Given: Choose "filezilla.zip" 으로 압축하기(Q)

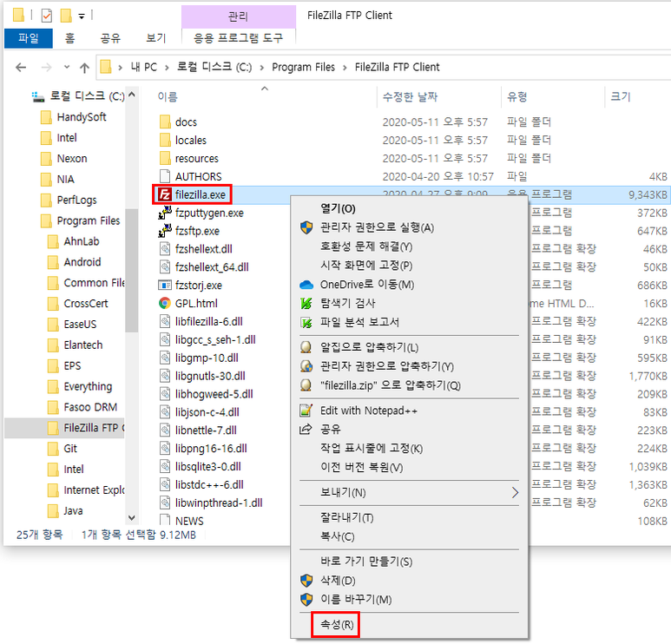Looking at the screenshot, I should (x=409, y=385).
